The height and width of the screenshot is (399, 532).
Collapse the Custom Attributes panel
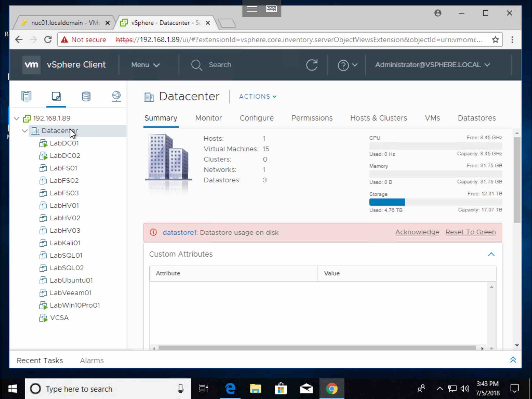point(491,254)
